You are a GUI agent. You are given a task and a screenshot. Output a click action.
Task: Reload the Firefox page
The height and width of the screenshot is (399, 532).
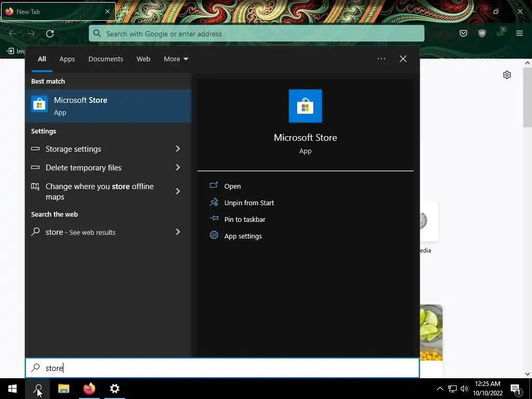coord(50,34)
